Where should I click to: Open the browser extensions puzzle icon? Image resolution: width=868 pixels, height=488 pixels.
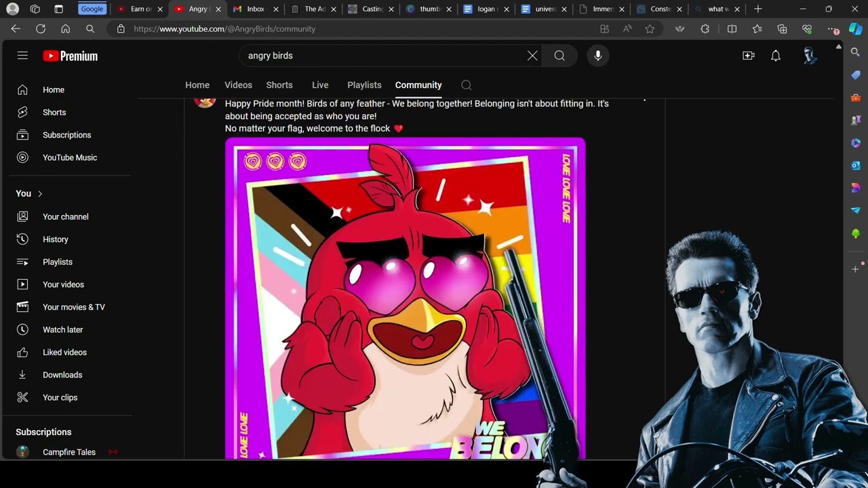(705, 29)
